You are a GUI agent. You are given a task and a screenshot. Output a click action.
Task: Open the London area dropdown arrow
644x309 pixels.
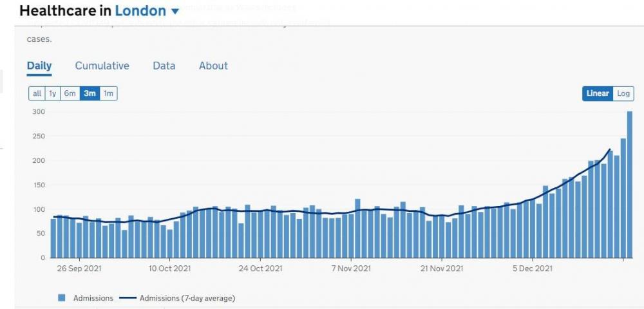175,11
